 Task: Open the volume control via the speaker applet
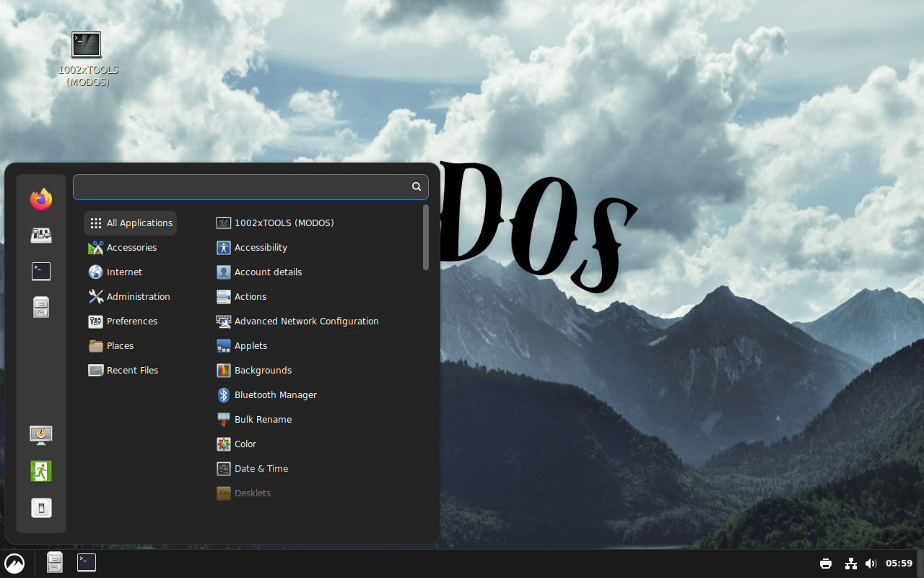point(871,563)
